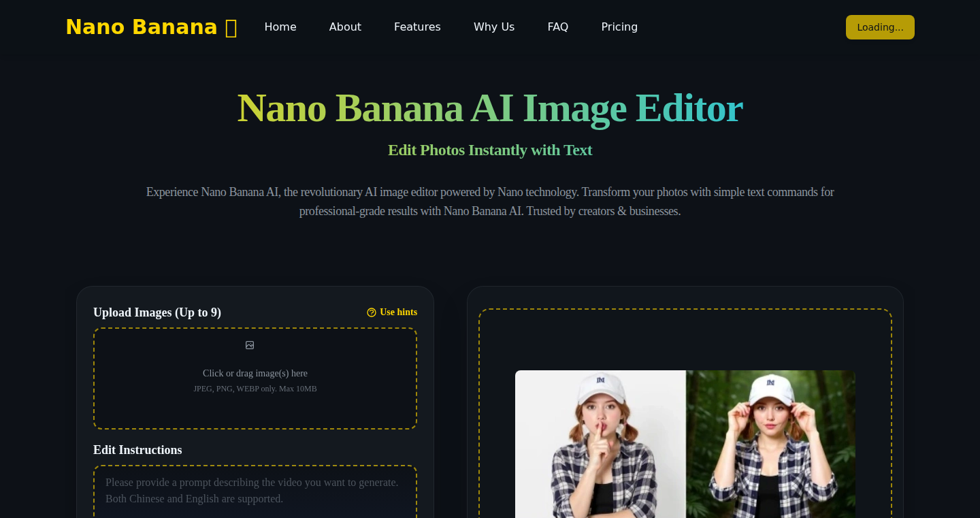Click the banana emoji icon beside the logo

pos(231,28)
